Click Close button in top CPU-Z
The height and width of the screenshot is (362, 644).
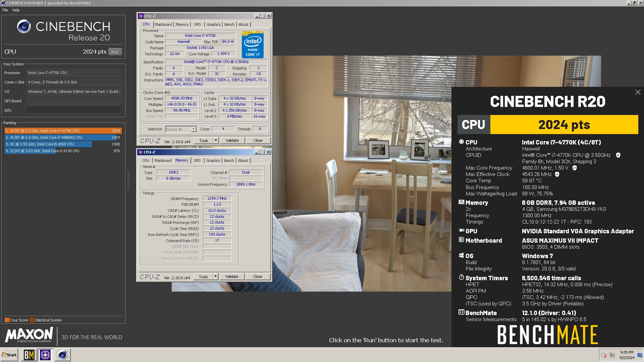point(258,140)
